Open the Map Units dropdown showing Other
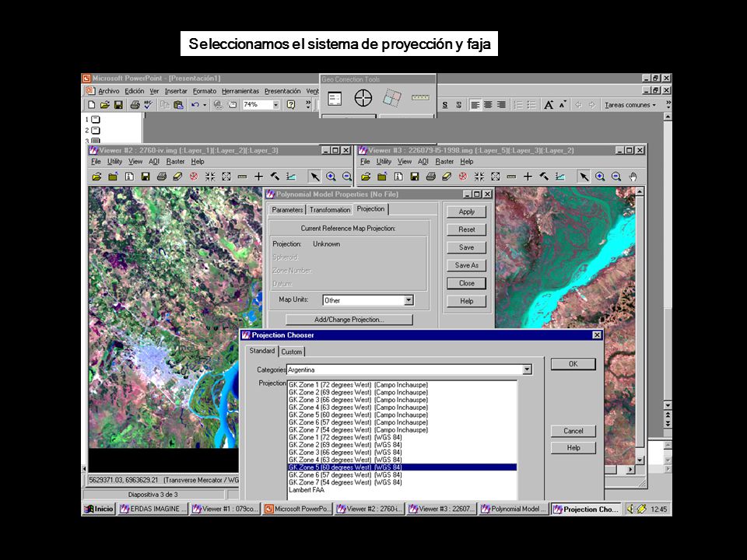 (409, 300)
